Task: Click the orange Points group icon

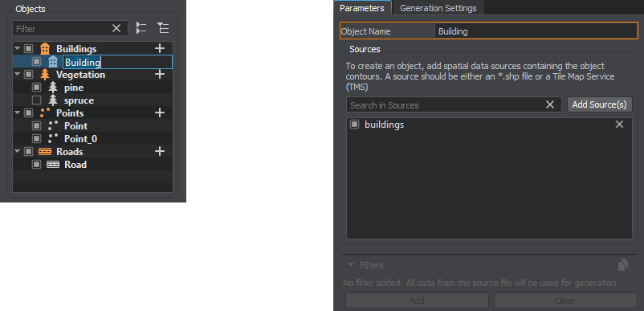Action: tap(45, 113)
